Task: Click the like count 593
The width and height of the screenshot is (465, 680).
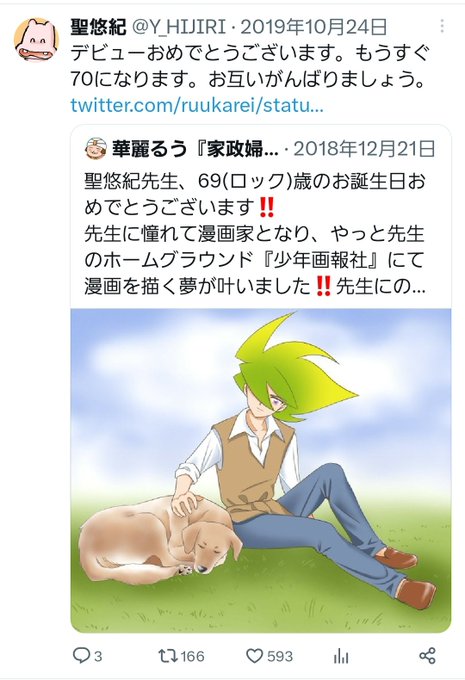Action: [280, 656]
